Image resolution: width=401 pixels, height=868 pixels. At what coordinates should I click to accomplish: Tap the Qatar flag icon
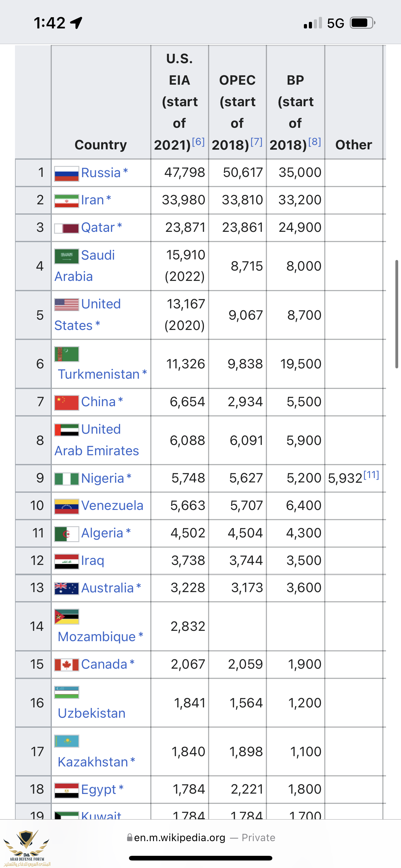pyautogui.click(x=67, y=228)
